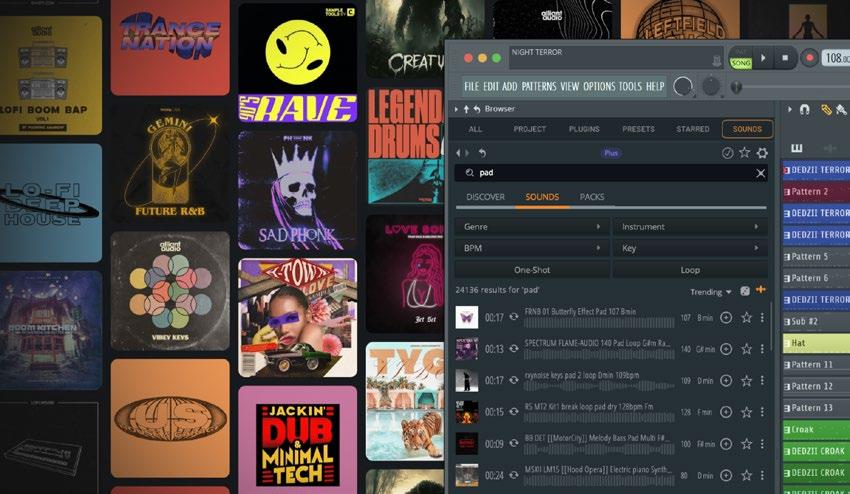Open the VIEW menu
The width and height of the screenshot is (850, 494).
(x=569, y=86)
